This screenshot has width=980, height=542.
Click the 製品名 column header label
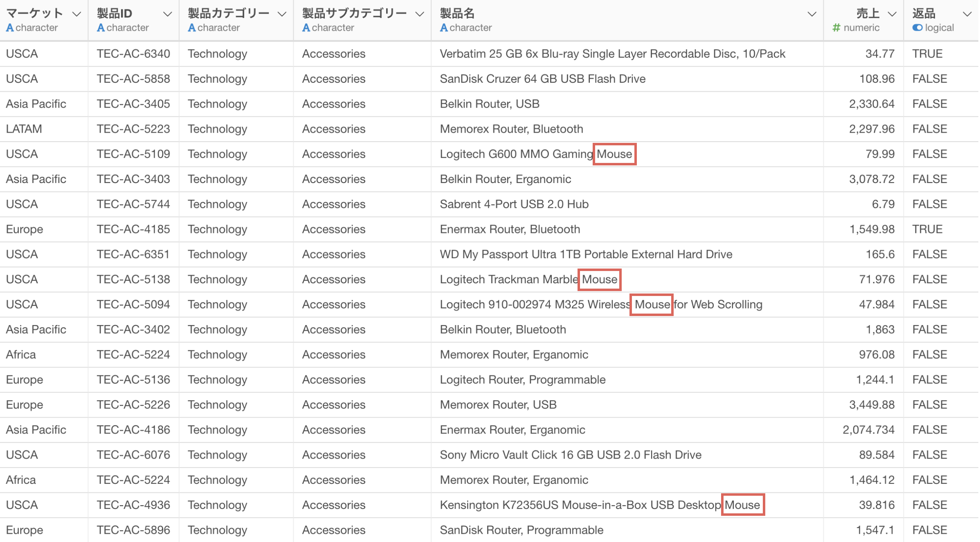point(457,14)
